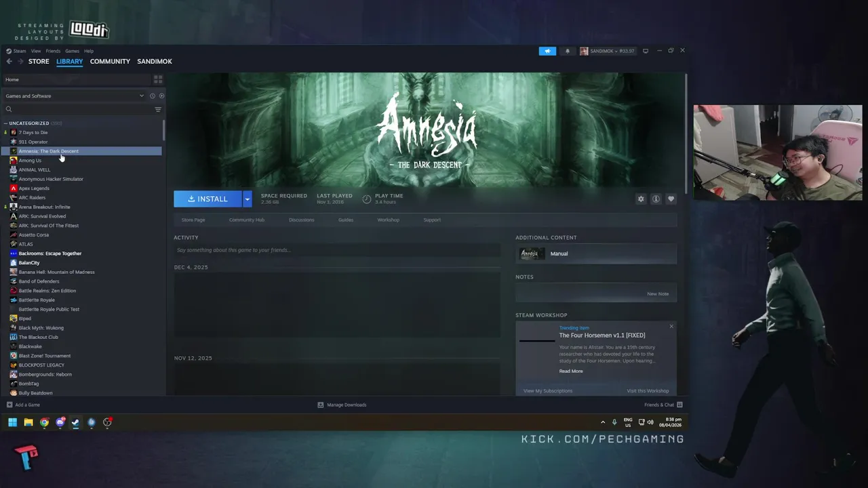Click the Assetto Corsa game icon
Image resolution: width=868 pixels, height=488 pixels.
click(14, 235)
